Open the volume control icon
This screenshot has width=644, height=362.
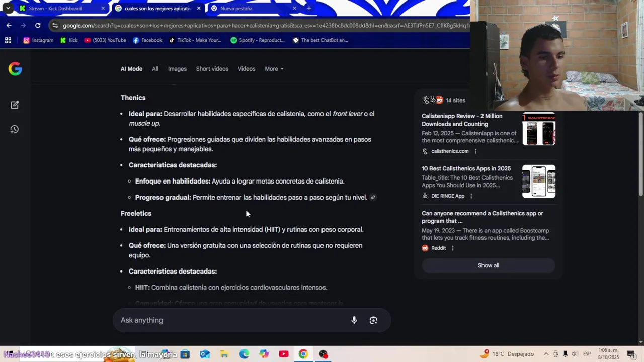click(575, 354)
